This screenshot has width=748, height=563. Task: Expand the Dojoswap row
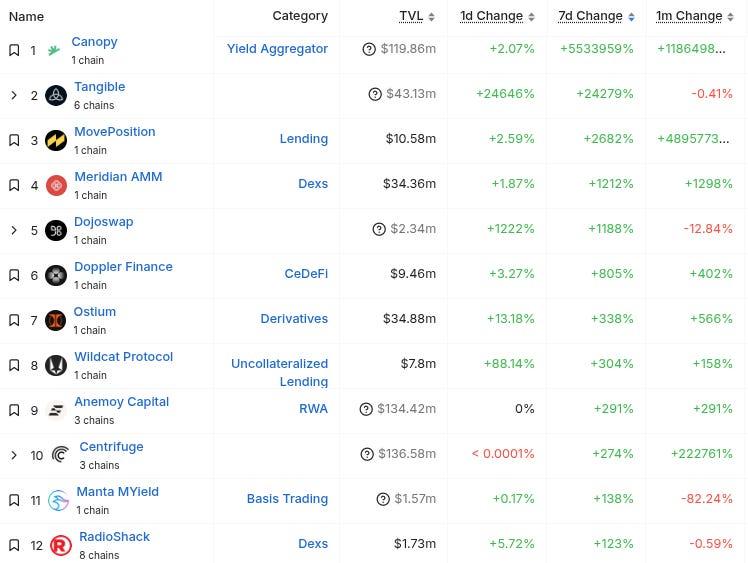(14, 230)
